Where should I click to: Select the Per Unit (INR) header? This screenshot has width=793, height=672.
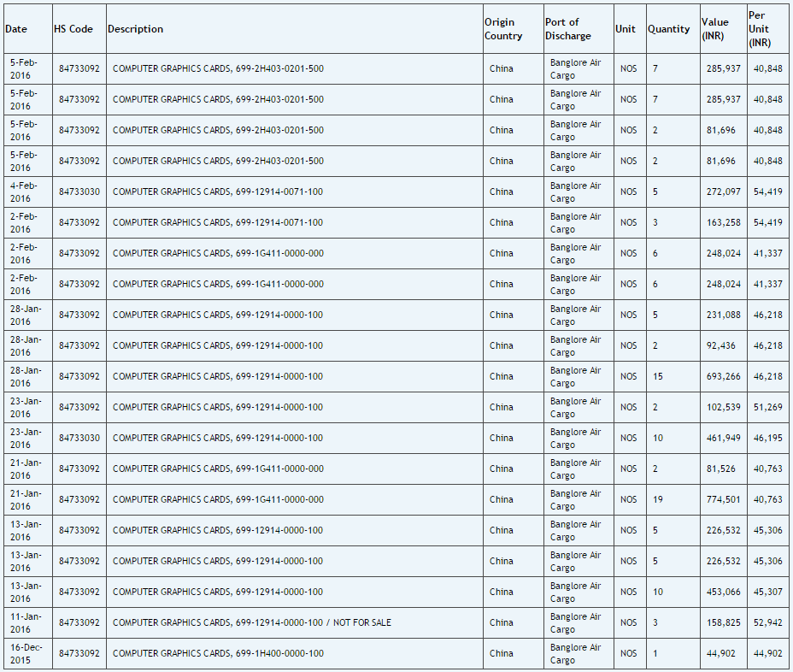tap(760, 29)
